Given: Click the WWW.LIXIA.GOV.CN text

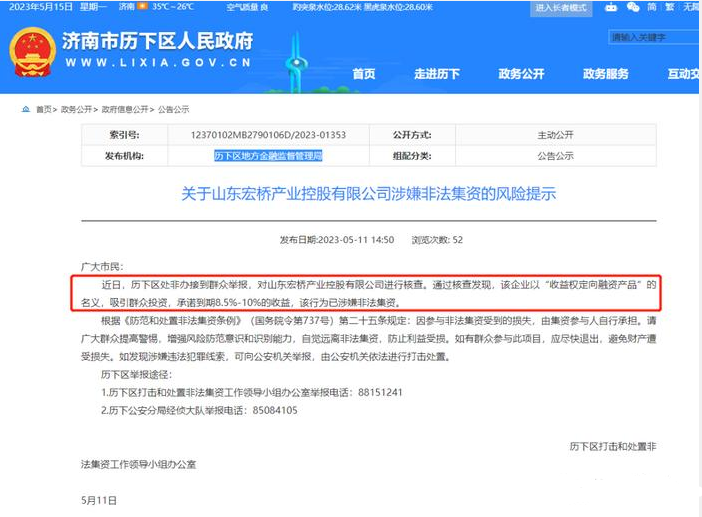Looking at the screenshot, I should point(158,63).
